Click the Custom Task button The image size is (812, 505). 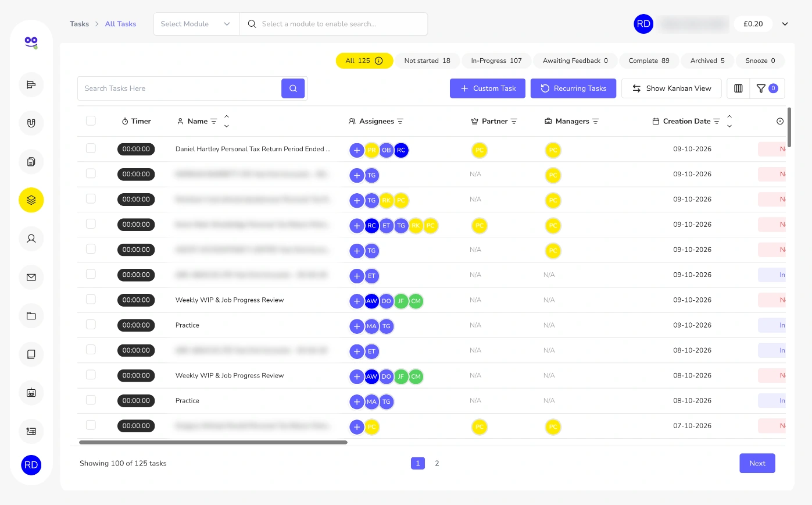coord(488,88)
